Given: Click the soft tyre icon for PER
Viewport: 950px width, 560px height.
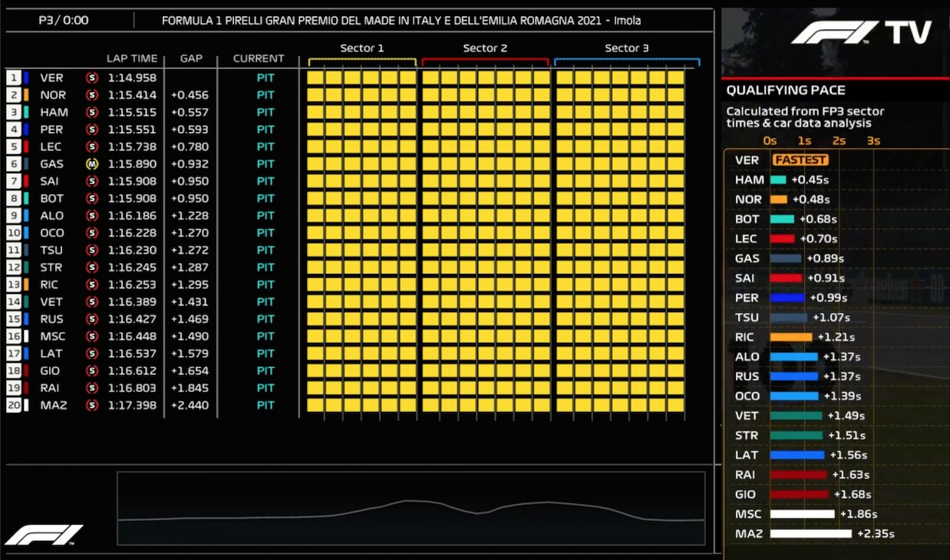Looking at the screenshot, I should tap(93, 130).
